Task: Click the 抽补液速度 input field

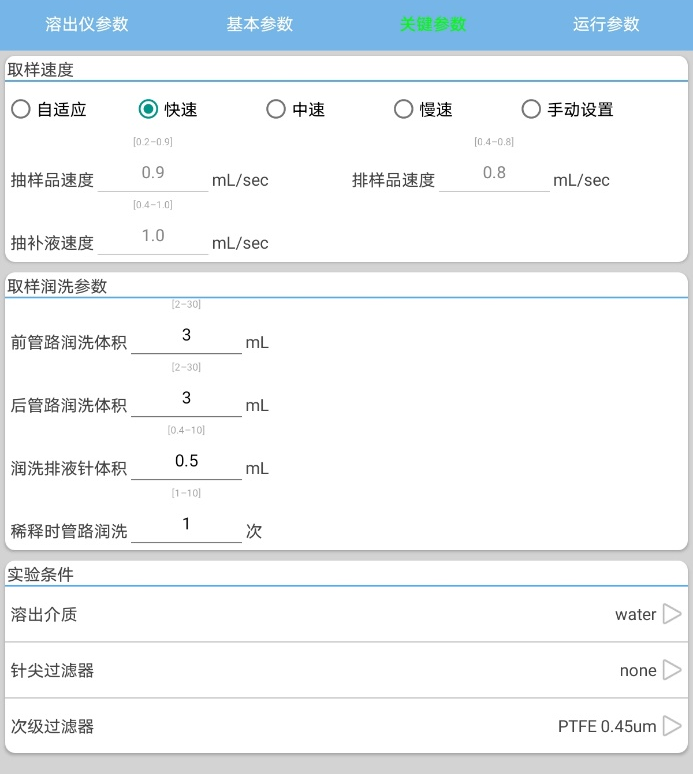Action: pyautogui.click(x=153, y=237)
